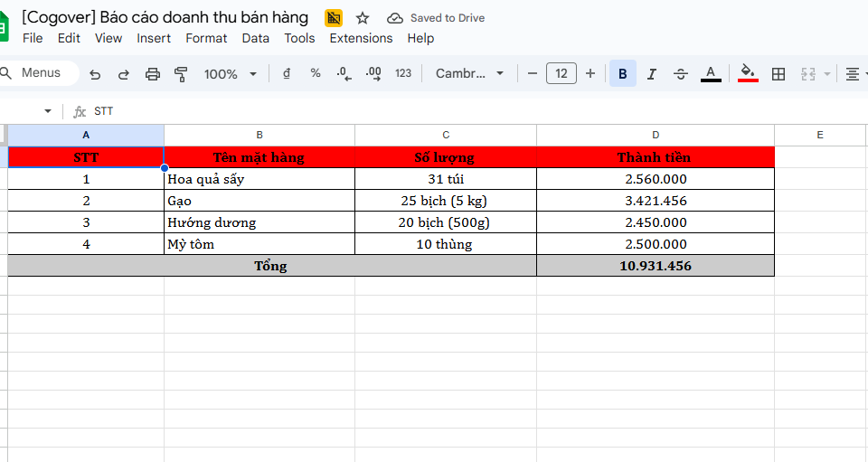Screen dimensions: 868x462
Task: Click the font size field showing 12
Action: (x=561, y=73)
